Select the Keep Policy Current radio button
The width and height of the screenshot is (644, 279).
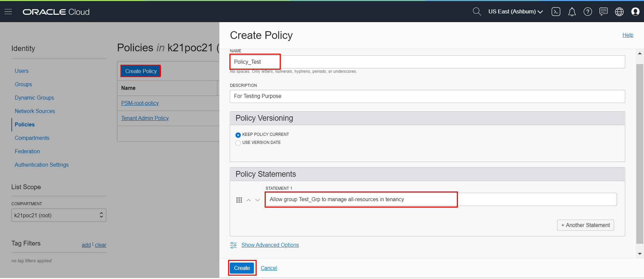coord(238,135)
